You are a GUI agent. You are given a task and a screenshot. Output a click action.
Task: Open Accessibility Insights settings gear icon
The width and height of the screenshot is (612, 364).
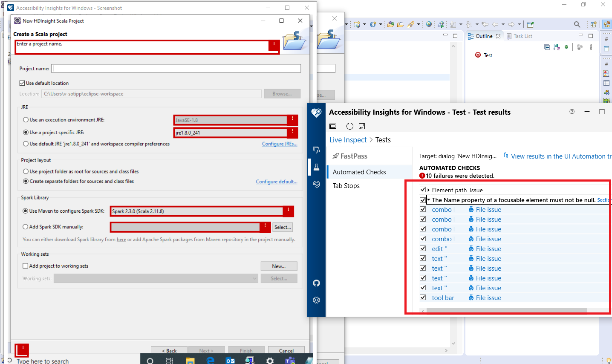point(316,300)
